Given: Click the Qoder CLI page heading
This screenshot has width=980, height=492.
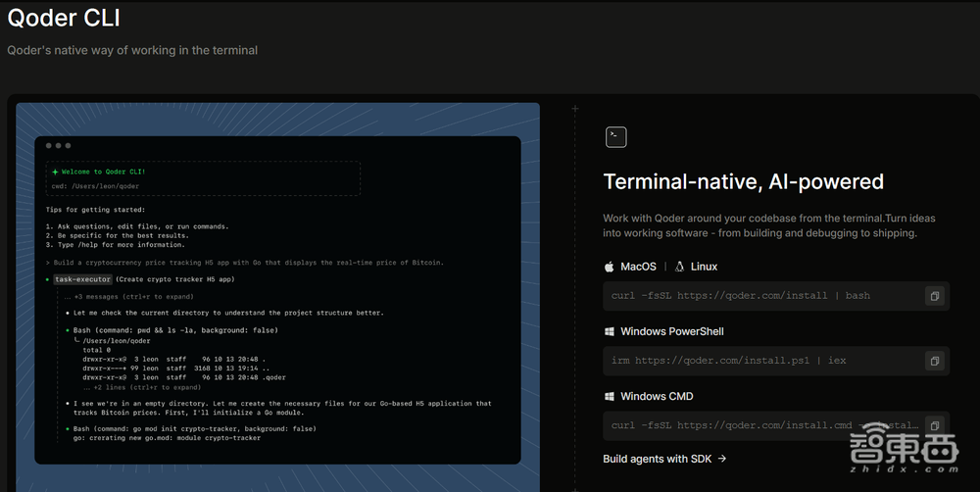Looking at the screenshot, I should (x=63, y=18).
